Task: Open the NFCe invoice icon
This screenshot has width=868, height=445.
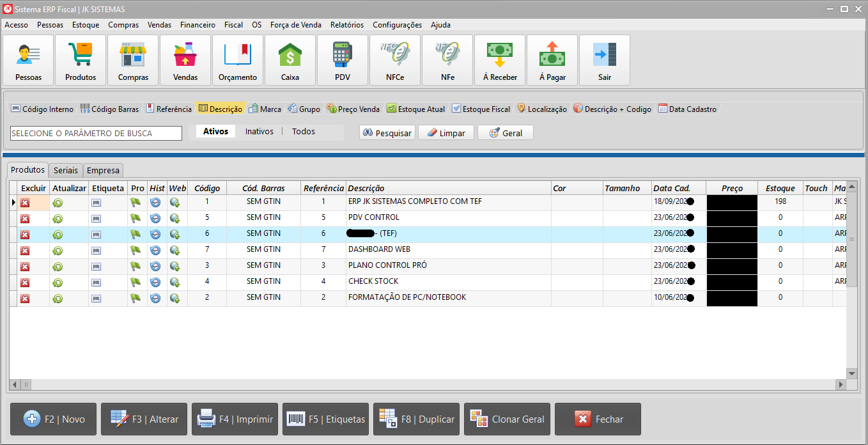Action: tap(395, 60)
